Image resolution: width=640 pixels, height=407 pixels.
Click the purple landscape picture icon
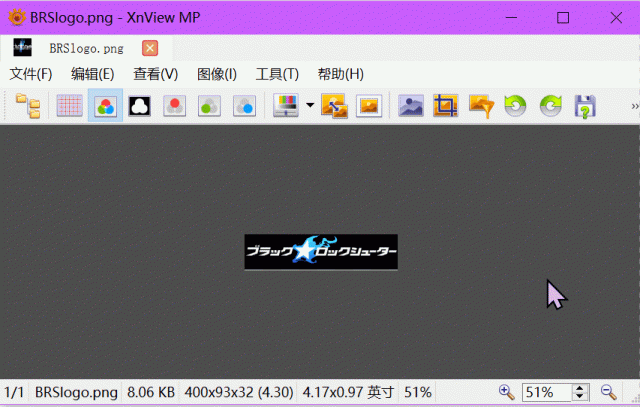point(411,106)
